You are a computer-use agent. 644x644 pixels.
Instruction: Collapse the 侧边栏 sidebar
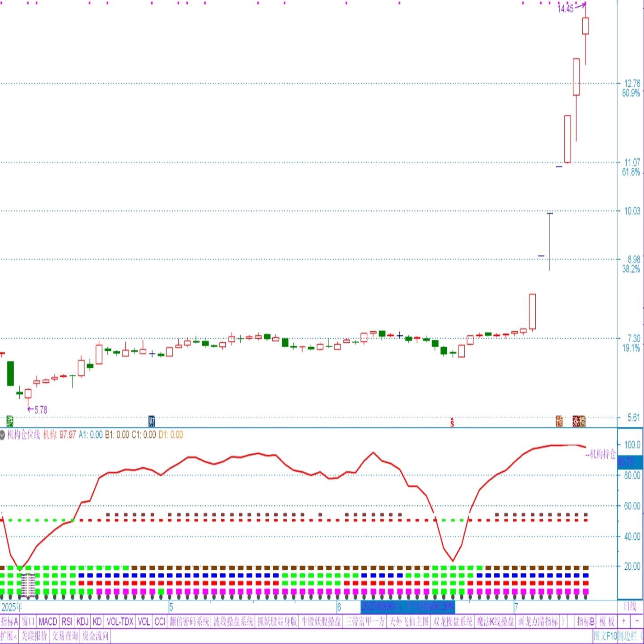[x=631, y=636]
